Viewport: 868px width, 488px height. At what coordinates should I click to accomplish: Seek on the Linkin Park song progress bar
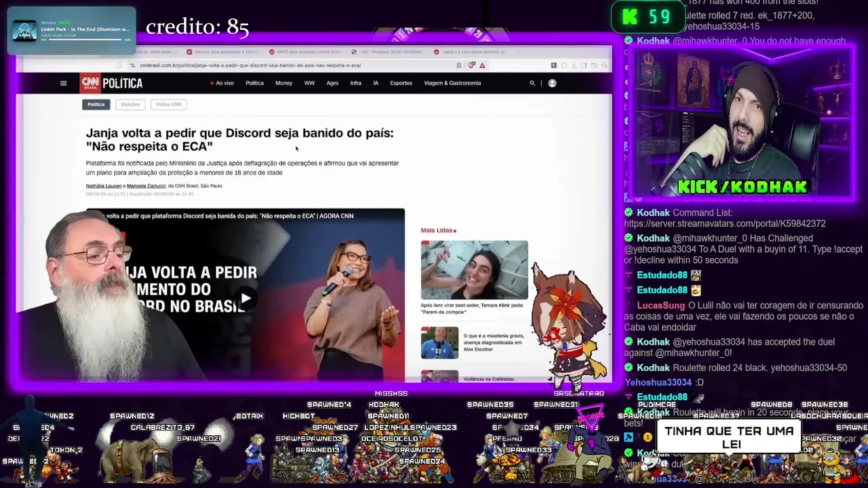(85, 39)
